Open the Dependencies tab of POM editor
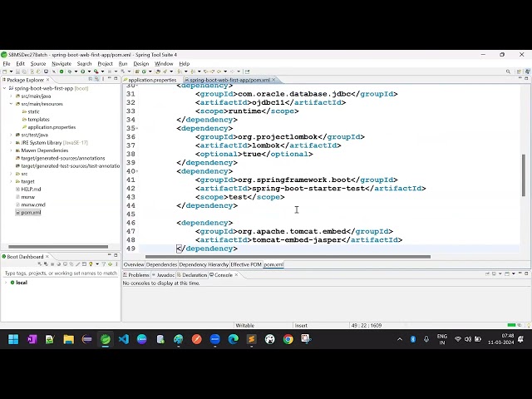 161,264
